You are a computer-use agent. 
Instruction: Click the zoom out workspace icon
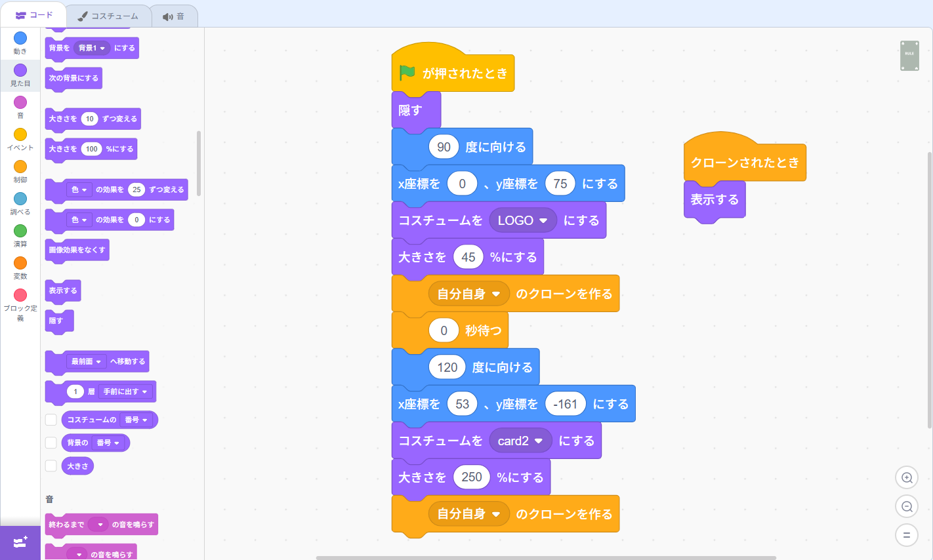(907, 506)
